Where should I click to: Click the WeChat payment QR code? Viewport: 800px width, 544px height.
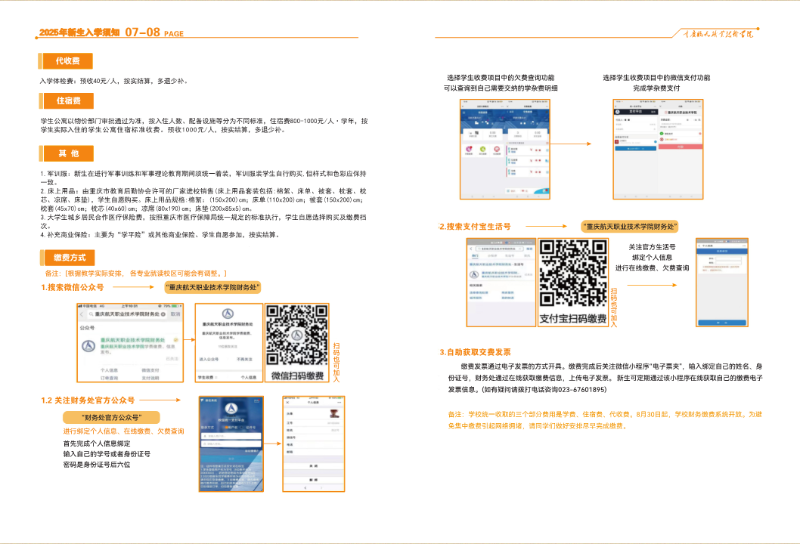pos(297,339)
